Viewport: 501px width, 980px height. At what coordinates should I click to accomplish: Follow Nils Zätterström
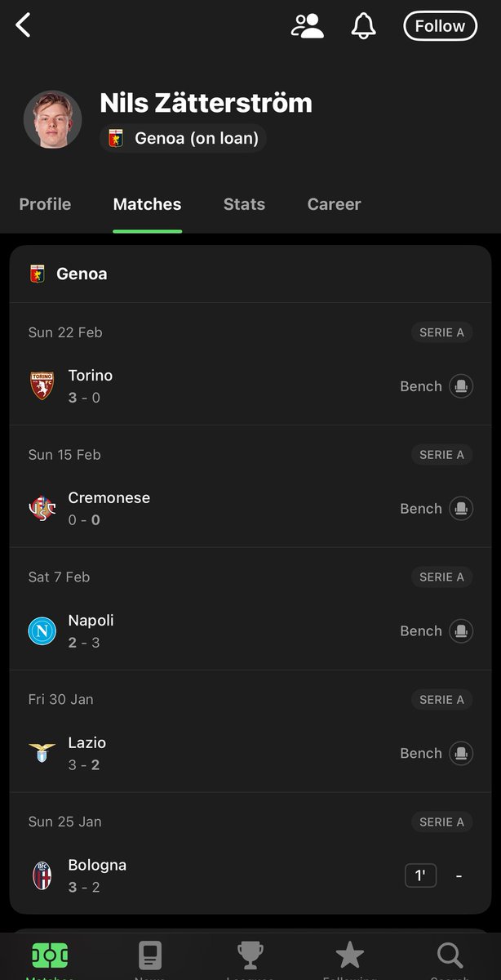point(440,26)
